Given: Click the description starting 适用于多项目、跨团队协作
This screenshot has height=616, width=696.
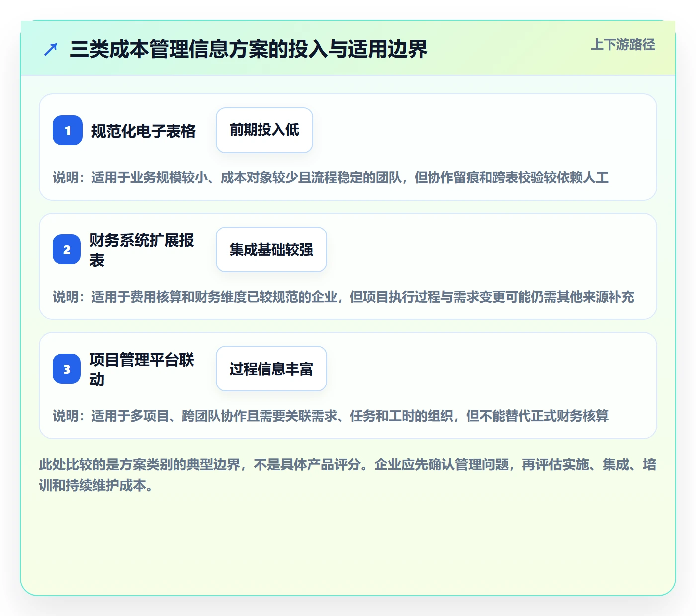Looking at the screenshot, I should (x=331, y=416).
